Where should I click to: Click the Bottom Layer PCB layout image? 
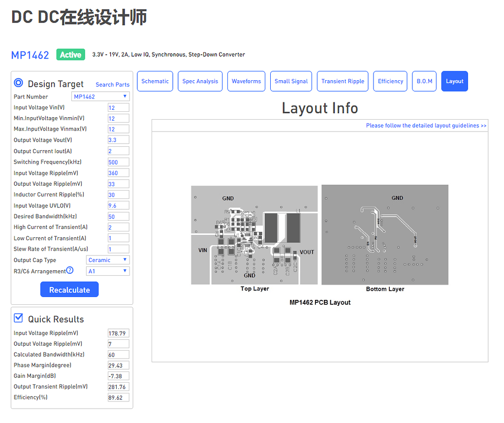(384, 234)
